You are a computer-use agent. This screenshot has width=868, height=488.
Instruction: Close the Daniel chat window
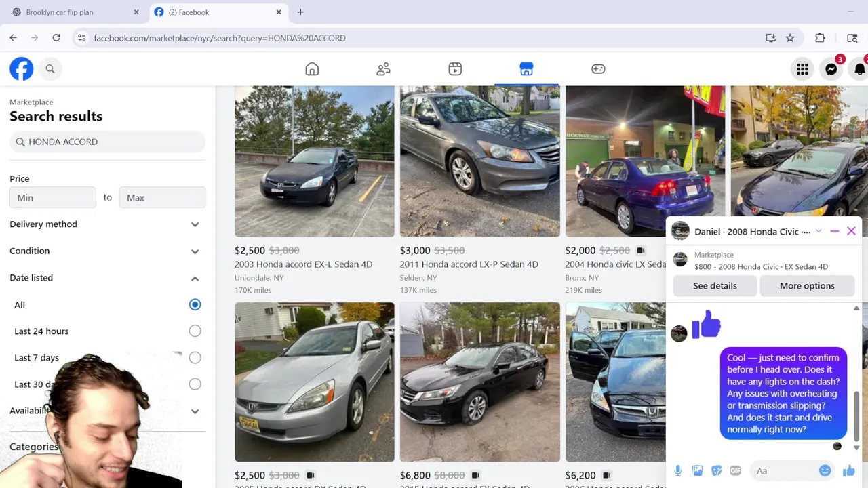[x=851, y=231]
